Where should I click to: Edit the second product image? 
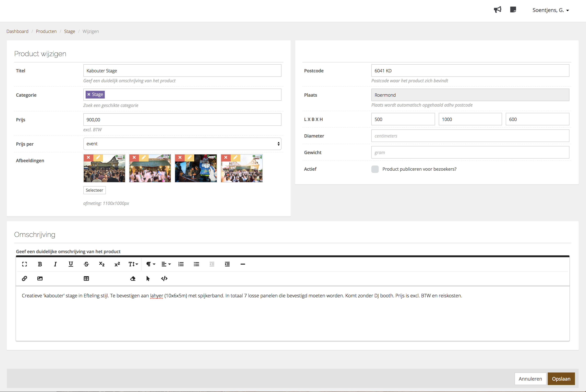(143, 157)
